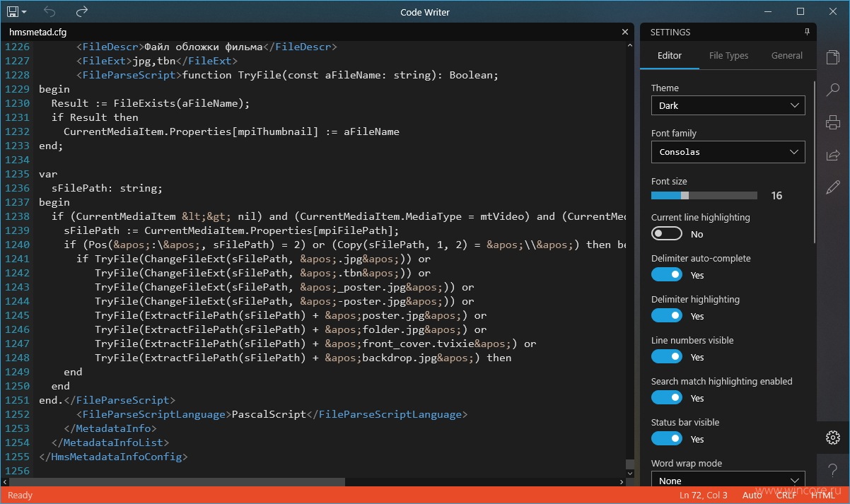Open the Font family dropdown showing Consolas

click(728, 152)
